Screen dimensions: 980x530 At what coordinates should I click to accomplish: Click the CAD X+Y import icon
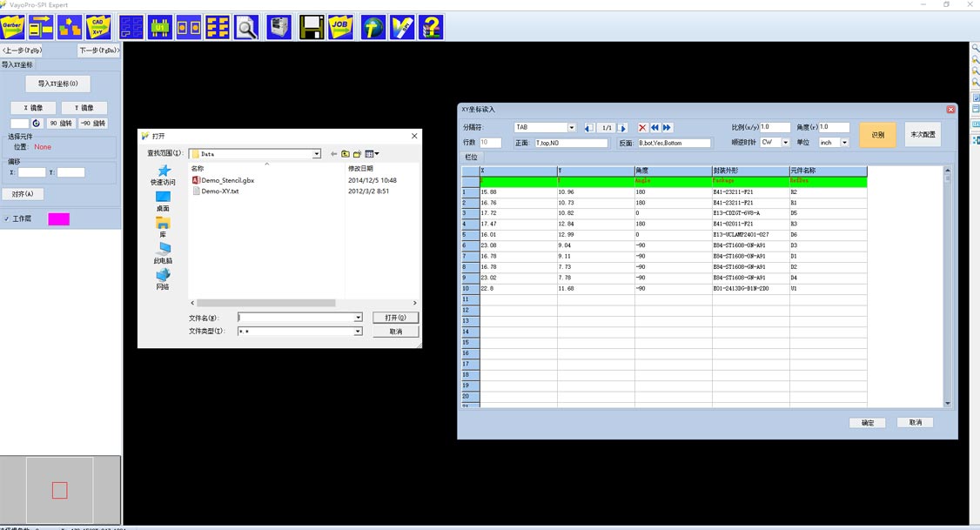pyautogui.click(x=98, y=27)
